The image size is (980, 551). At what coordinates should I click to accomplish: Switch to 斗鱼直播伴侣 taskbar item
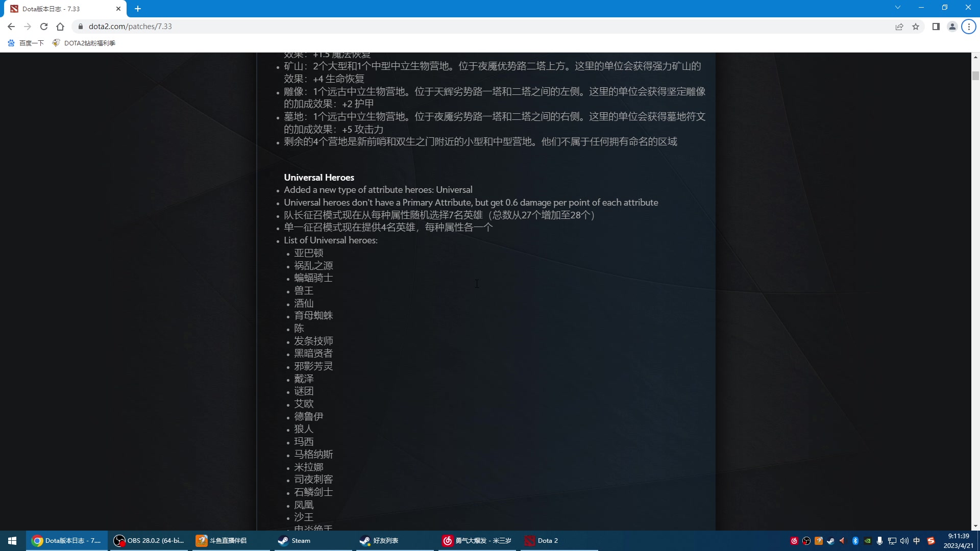[x=231, y=541]
